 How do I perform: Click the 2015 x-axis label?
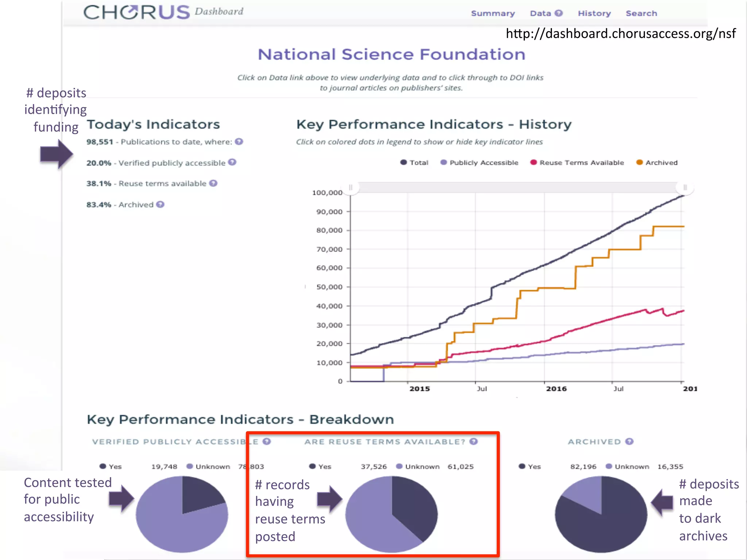419,389
